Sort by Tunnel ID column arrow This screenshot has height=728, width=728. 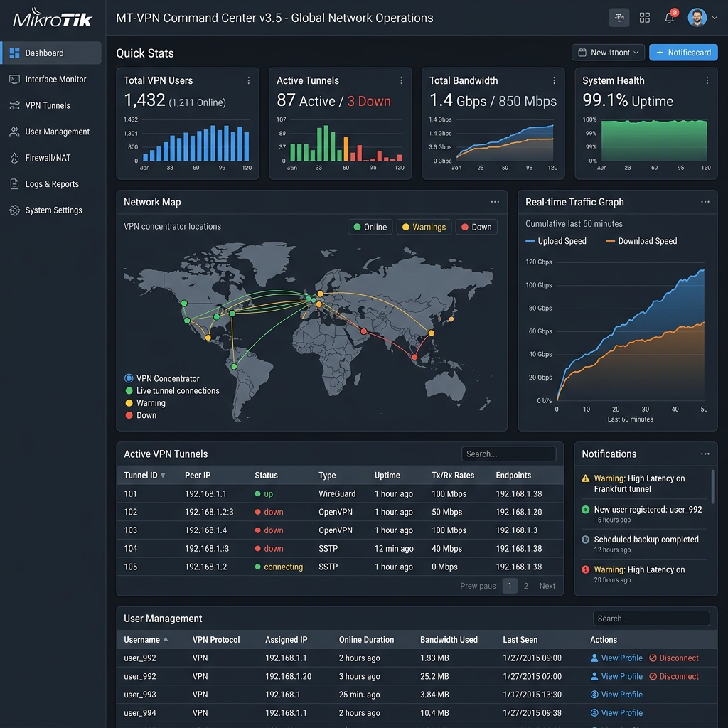pos(163,476)
